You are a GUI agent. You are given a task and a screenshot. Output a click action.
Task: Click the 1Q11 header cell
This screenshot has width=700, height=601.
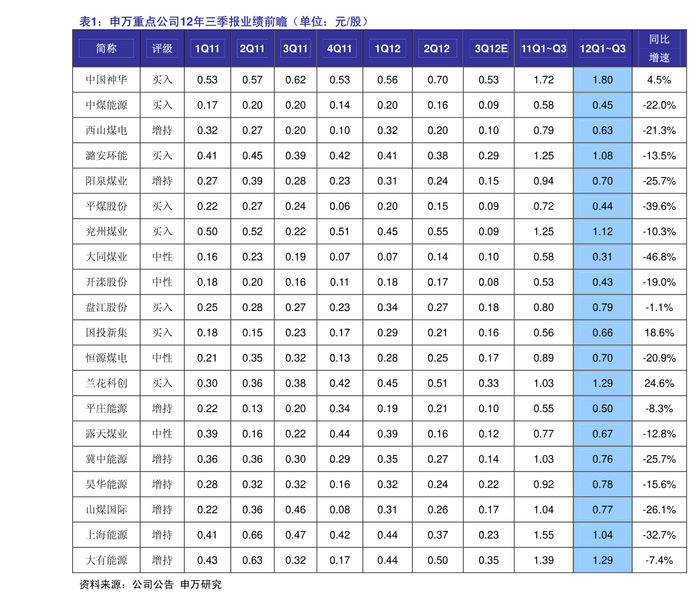[x=207, y=48]
